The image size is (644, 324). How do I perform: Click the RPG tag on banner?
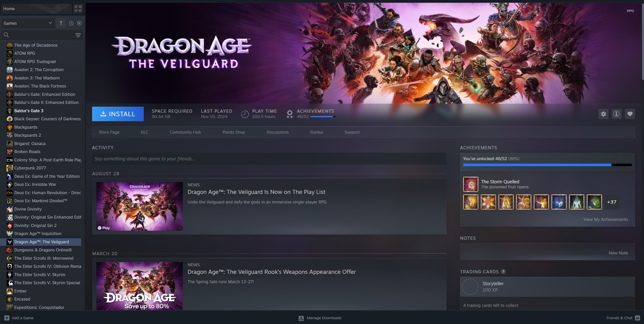(x=630, y=11)
